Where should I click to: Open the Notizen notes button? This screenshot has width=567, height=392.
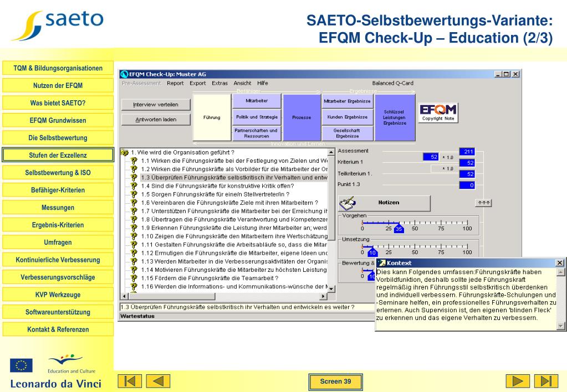(x=384, y=203)
